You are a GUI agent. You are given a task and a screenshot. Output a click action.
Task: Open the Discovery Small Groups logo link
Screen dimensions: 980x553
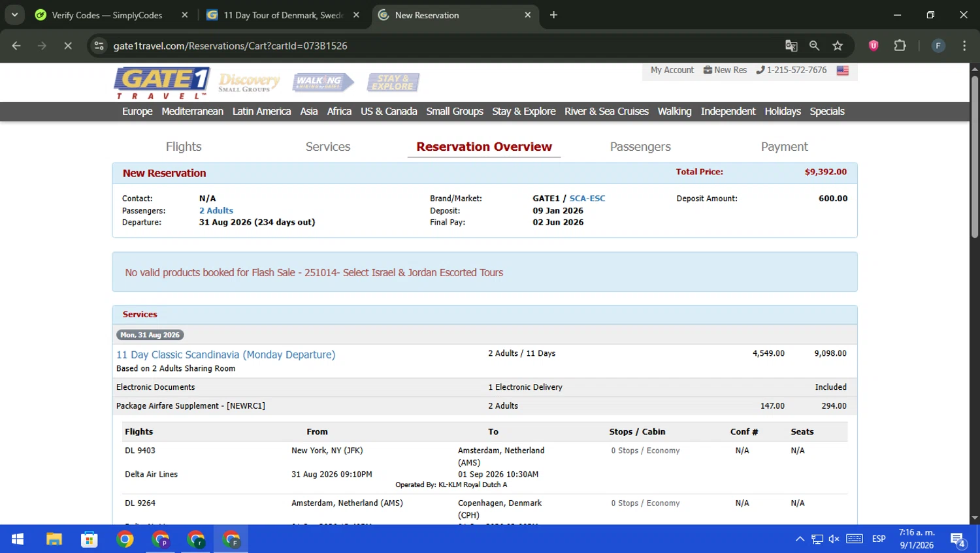pyautogui.click(x=249, y=82)
